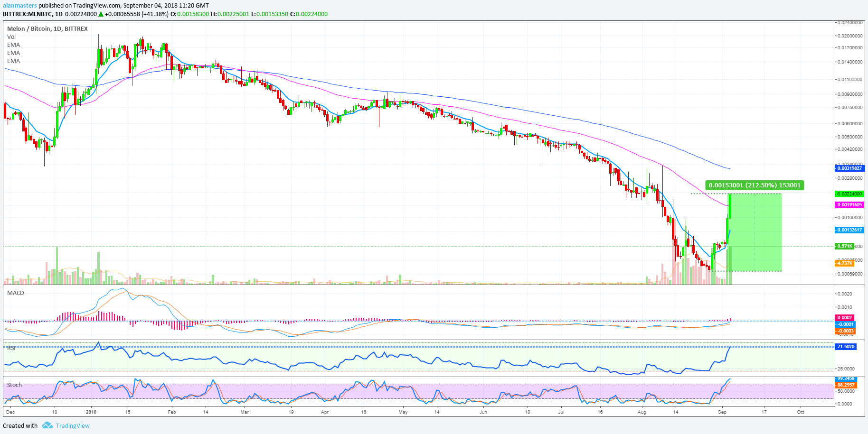868x434 pixels.
Task: Click the TradingView cloud logo icon
Action: coord(47,425)
